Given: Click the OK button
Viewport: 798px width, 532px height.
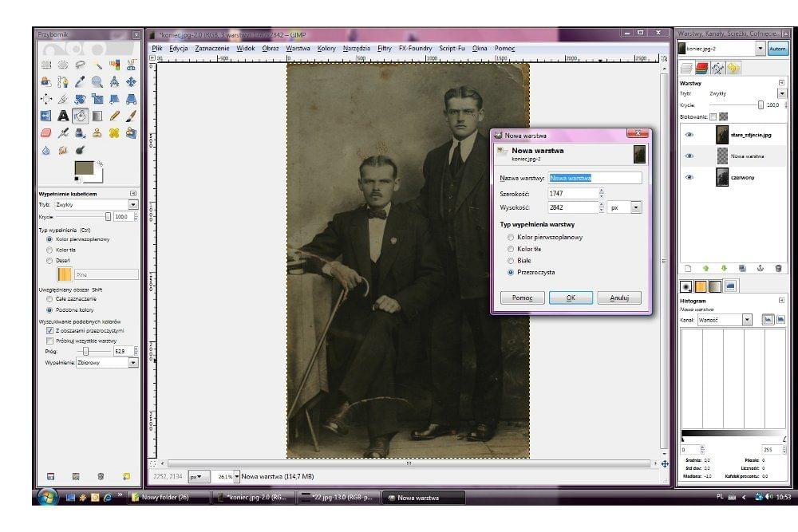Looking at the screenshot, I should (571, 298).
